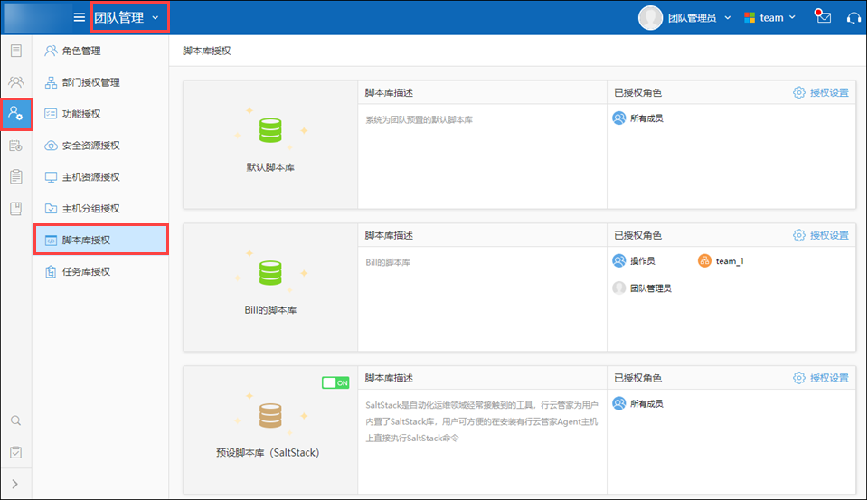Go to 任务库授权 menu item

point(86,271)
